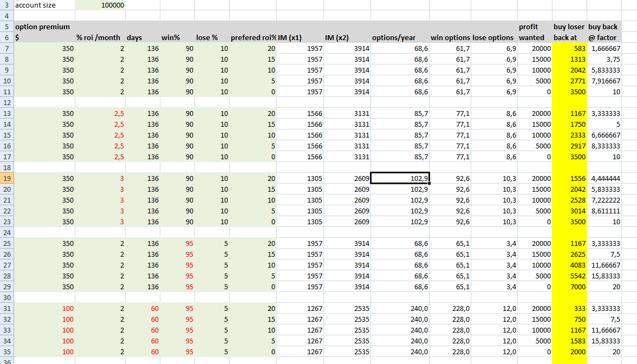Select empty row header 12
The height and width of the screenshot is (364, 637).
pos(7,102)
